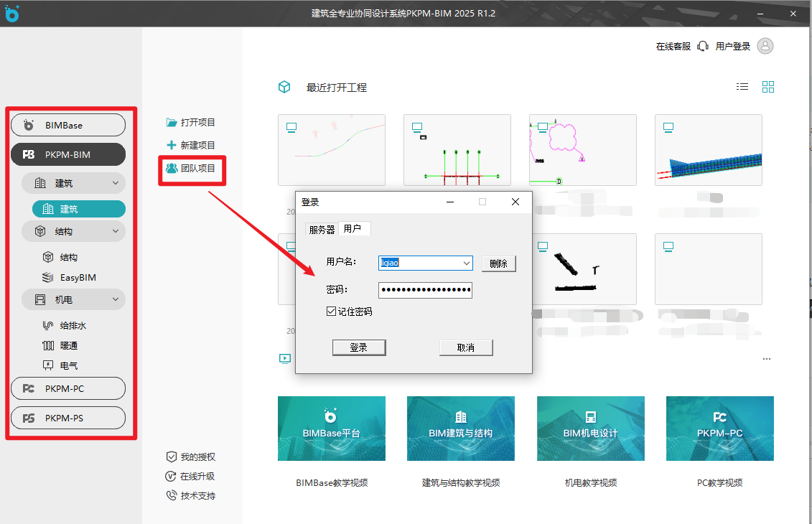Select the BIMBase module button
The width and height of the screenshot is (812, 524).
click(x=68, y=126)
